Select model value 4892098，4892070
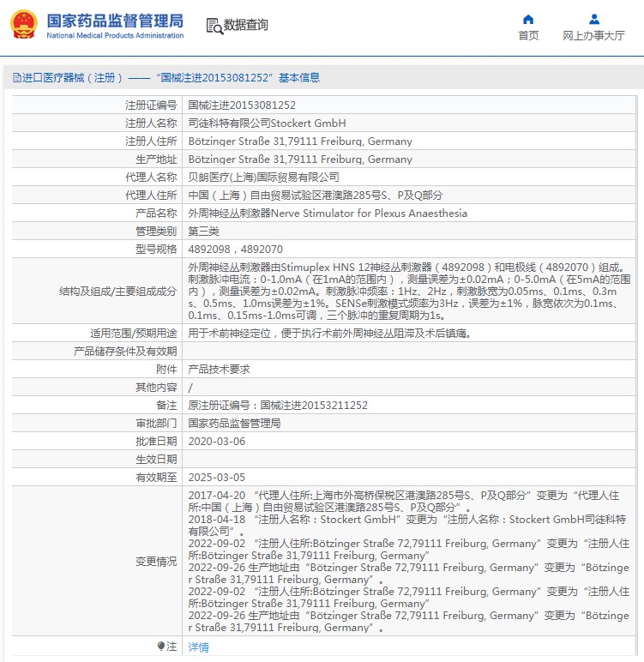This screenshot has height=662, width=644. tap(235, 250)
